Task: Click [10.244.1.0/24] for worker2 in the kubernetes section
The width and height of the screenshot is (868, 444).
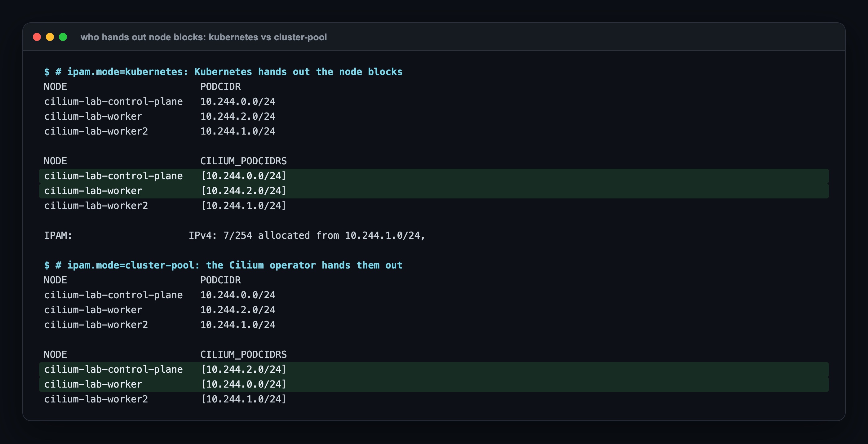Action: tap(243, 206)
